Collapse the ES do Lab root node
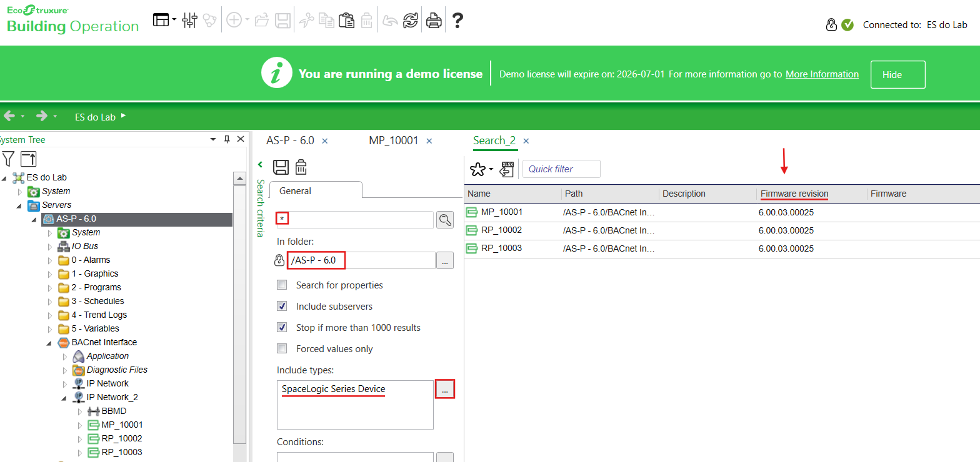980x462 pixels. tap(5, 178)
